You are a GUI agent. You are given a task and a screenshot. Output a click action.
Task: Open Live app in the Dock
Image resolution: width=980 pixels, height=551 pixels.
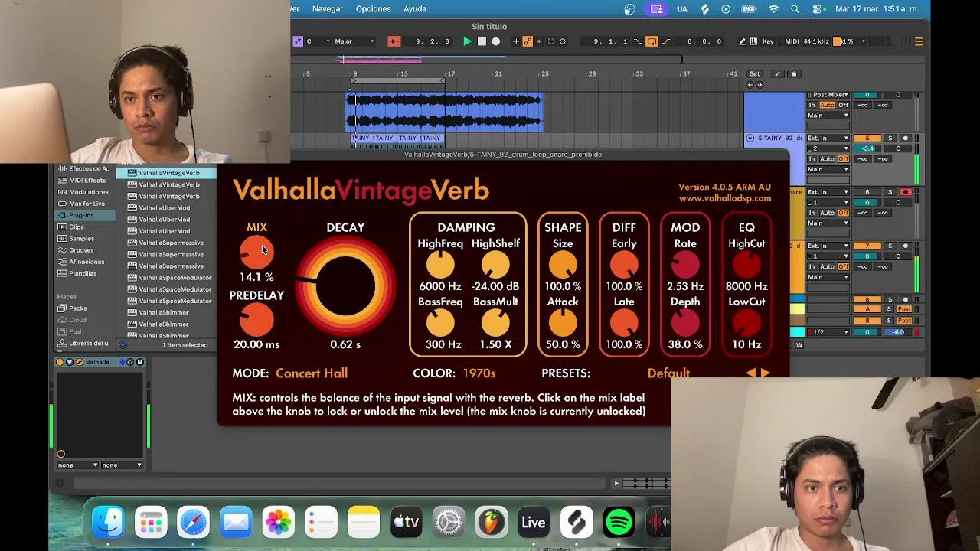click(x=534, y=523)
